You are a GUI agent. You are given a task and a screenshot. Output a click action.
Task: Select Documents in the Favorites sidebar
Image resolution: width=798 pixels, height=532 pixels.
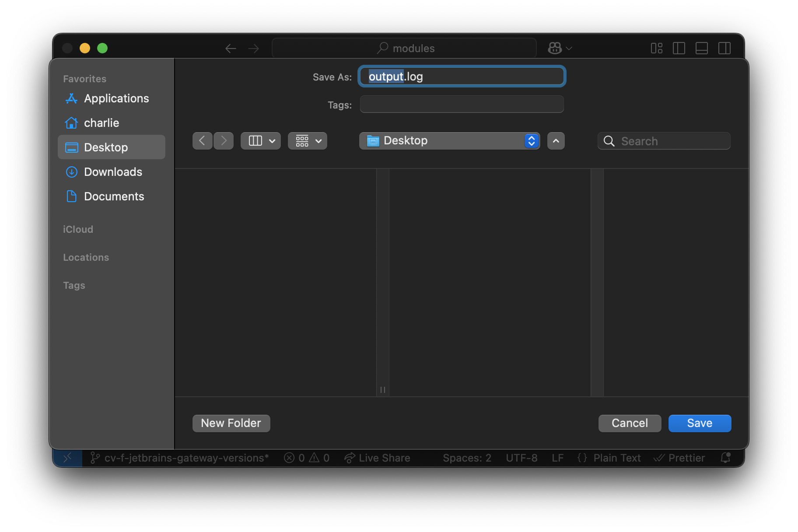(x=113, y=196)
